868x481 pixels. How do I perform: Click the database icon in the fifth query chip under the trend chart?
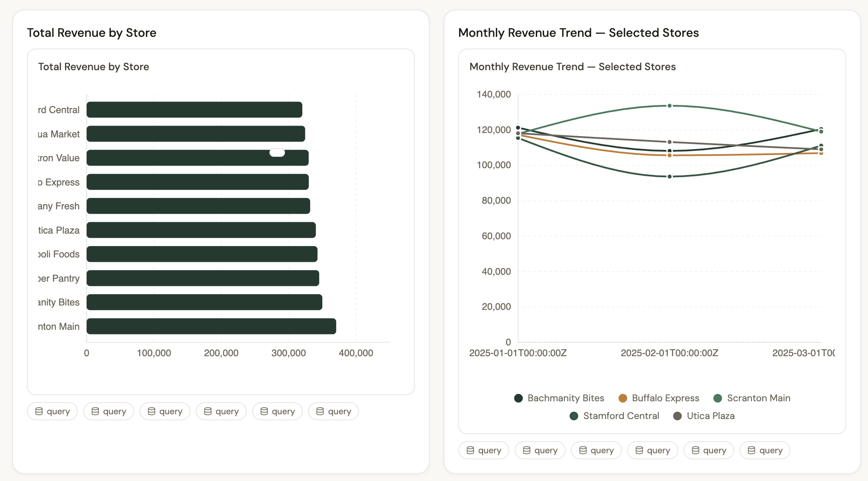[696, 450]
